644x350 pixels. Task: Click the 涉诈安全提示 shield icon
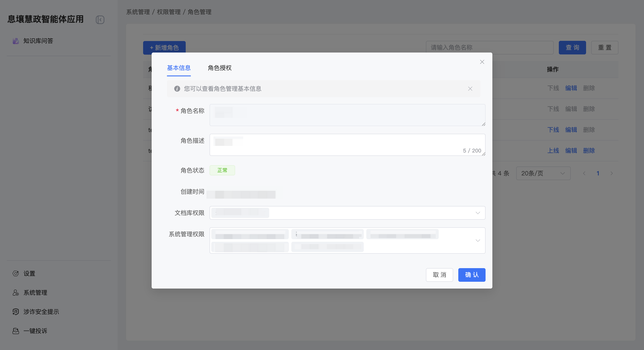16,312
